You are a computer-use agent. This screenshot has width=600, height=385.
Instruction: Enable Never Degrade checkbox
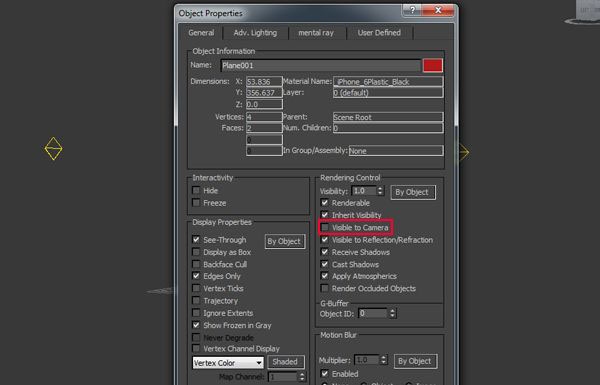pyautogui.click(x=196, y=338)
